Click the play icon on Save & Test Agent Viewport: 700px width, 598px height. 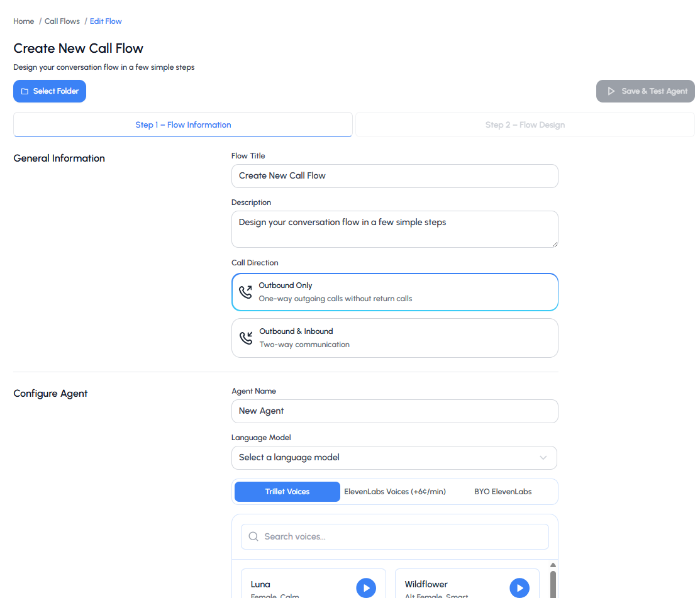coord(611,91)
